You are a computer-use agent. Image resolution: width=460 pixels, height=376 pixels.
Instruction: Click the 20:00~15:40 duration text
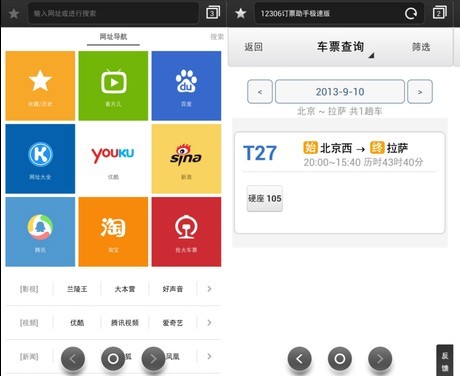click(x=363, y=162)
